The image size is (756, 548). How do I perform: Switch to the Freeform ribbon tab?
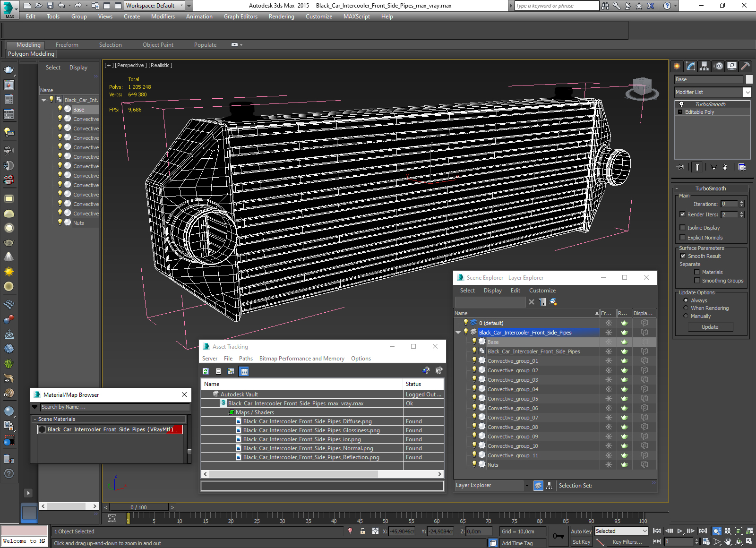tap(67, 45)
